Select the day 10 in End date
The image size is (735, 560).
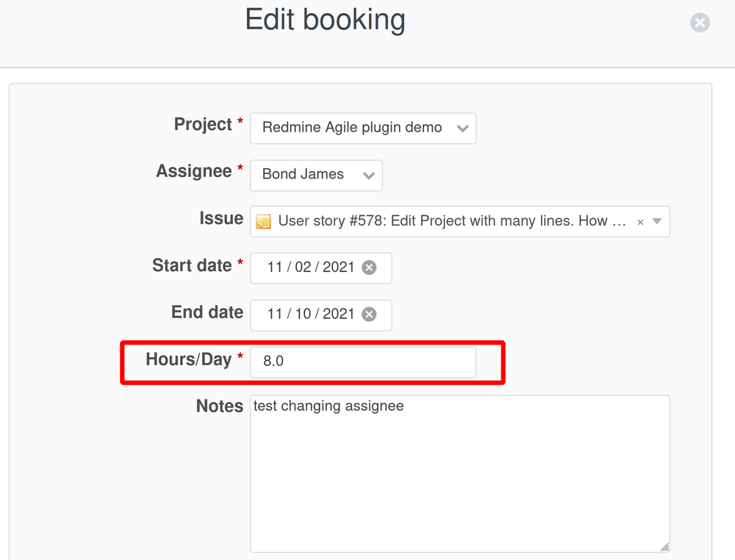click(x=303, y=315)
